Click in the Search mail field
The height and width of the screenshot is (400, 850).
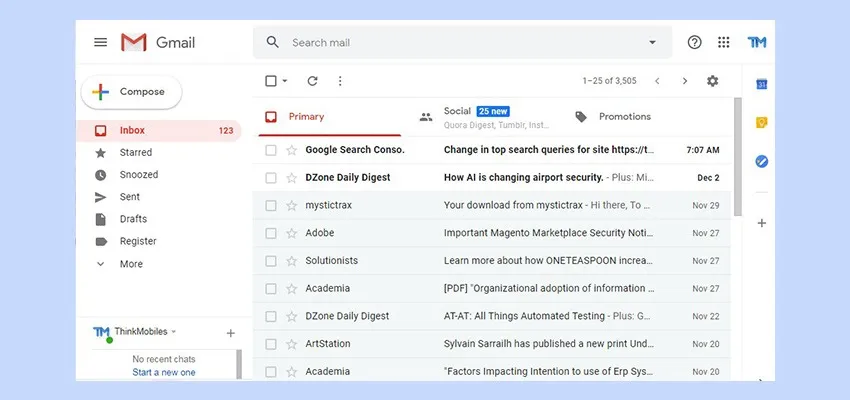pos(462,42)
